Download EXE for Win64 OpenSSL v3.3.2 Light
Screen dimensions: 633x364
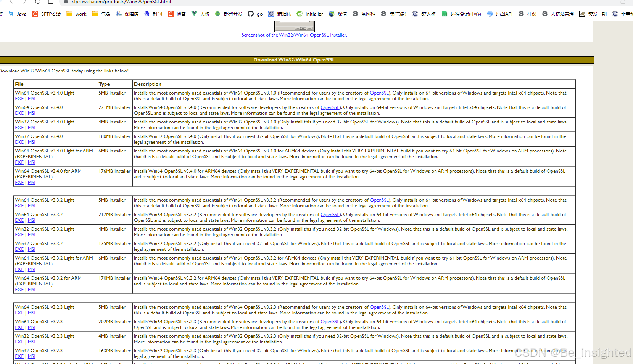pyautogui.click(x=19, y=206)
